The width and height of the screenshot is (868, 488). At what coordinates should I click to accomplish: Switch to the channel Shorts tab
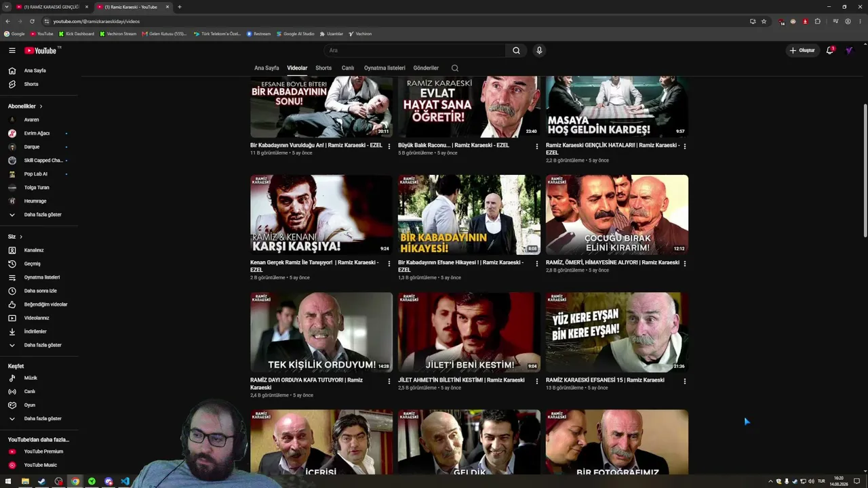[323, 68]
